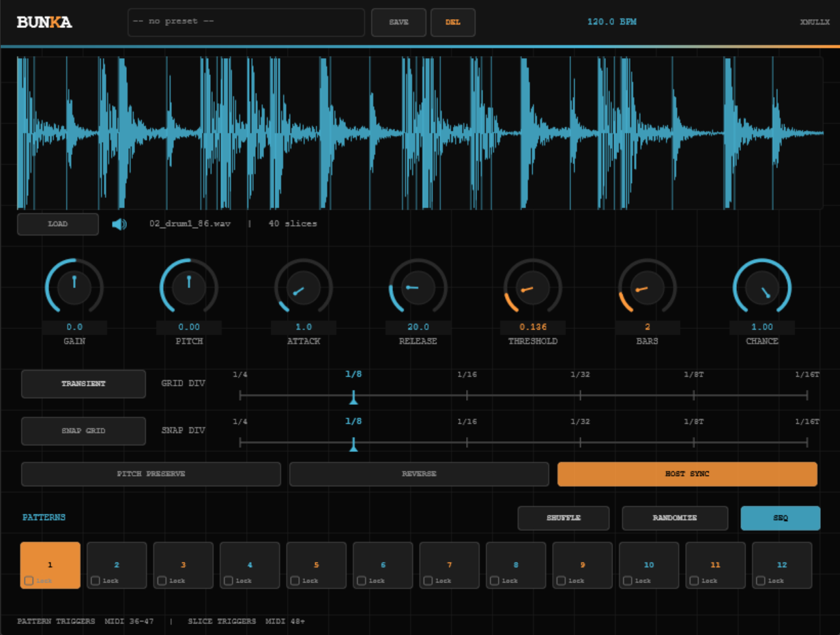
Task: Disable HOST SYNC
Action: click(687, 474)
